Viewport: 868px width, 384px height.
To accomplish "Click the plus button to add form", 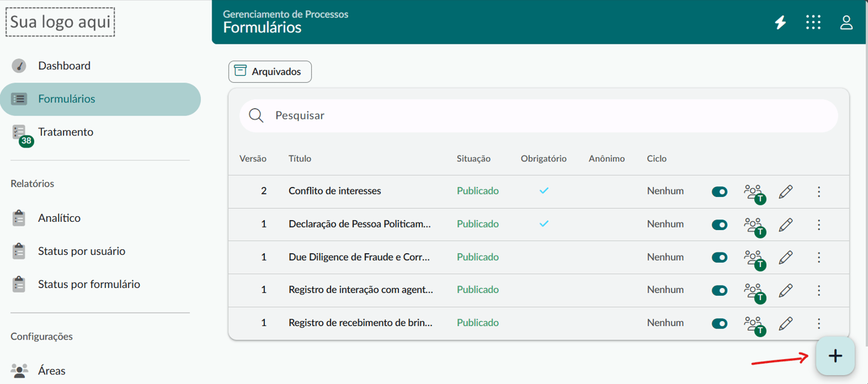I will 836,356.
